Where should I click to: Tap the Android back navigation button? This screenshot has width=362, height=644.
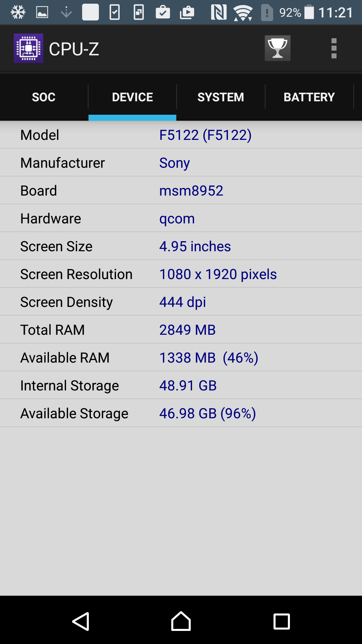pyautogui.click(x=81, y=622)
